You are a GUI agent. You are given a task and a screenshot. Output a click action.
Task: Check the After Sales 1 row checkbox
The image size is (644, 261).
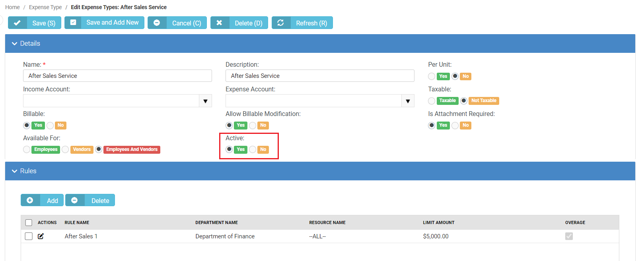pyautogui.click(x=29, y=236)
